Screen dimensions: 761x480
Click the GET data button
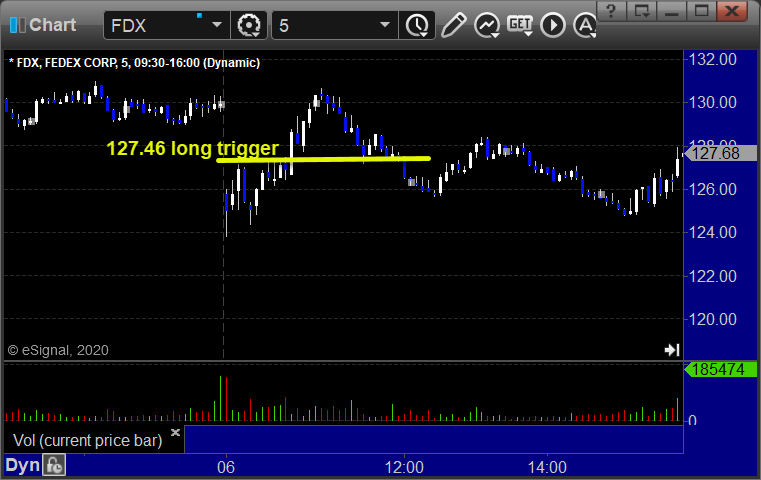point(520,25)
